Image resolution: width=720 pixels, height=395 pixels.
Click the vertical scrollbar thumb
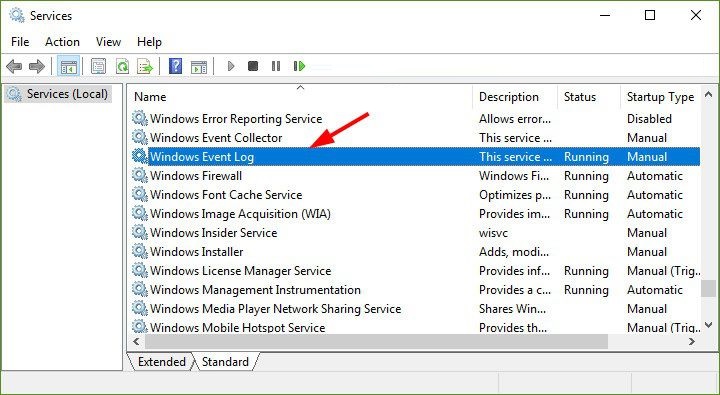(x=709, y=288)
